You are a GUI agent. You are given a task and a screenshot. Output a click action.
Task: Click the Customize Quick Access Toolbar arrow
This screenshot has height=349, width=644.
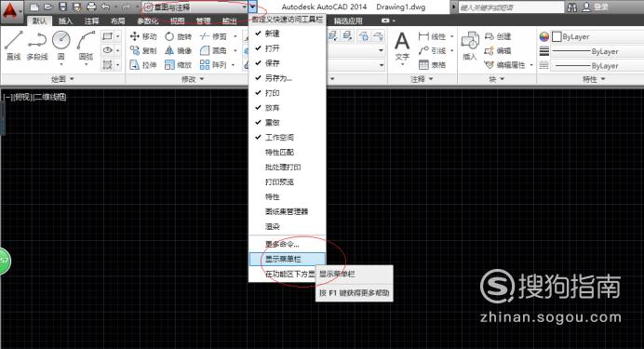[x=252, y=7]
